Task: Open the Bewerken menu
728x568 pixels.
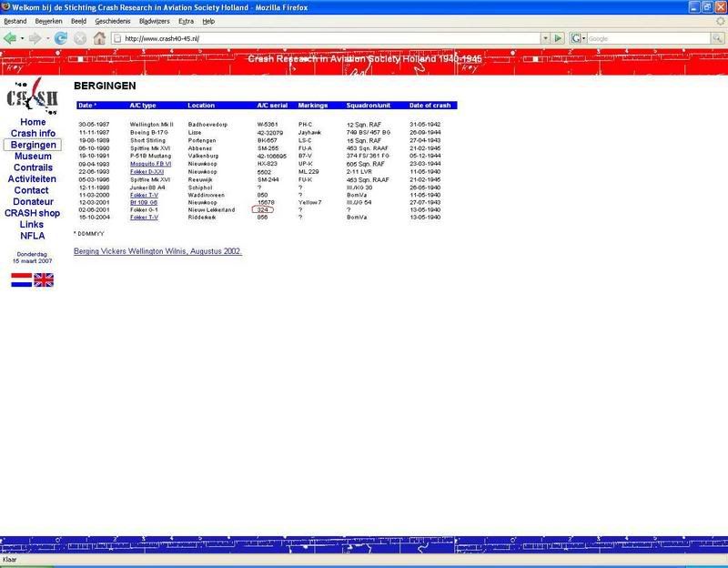Action: pyautogui.click(x=48, y=21)
